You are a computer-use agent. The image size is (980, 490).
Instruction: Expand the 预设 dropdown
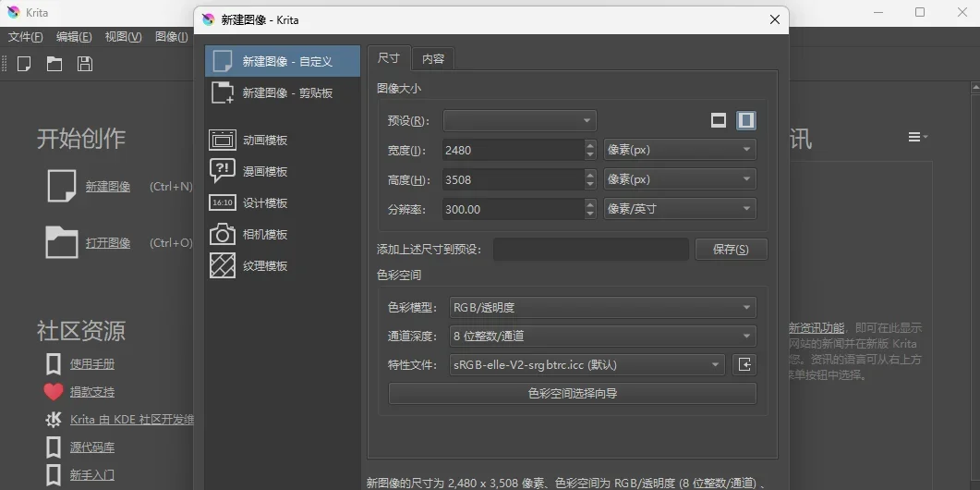coord(520,120)
